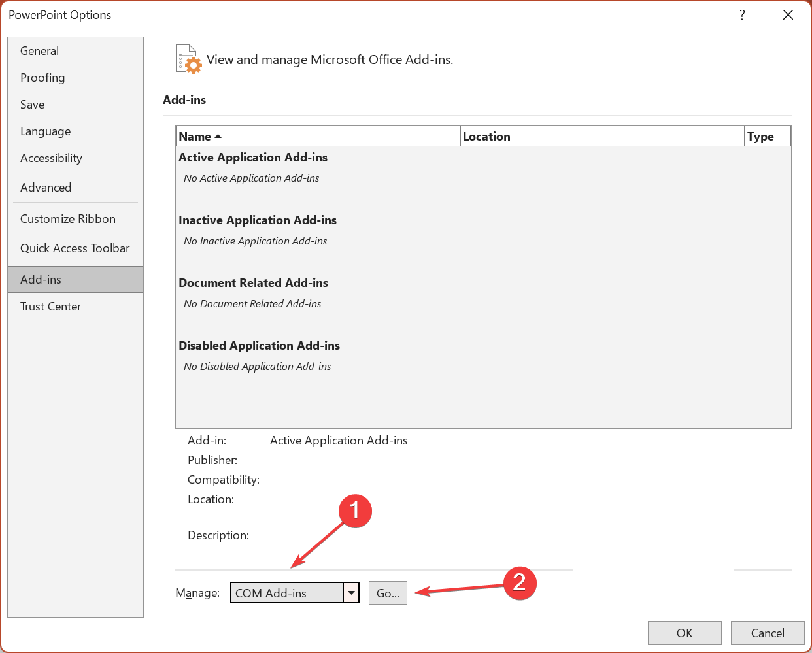Click the add-ins gear document icon
This screenshot has height=653, width=812.
pos(188,59)
